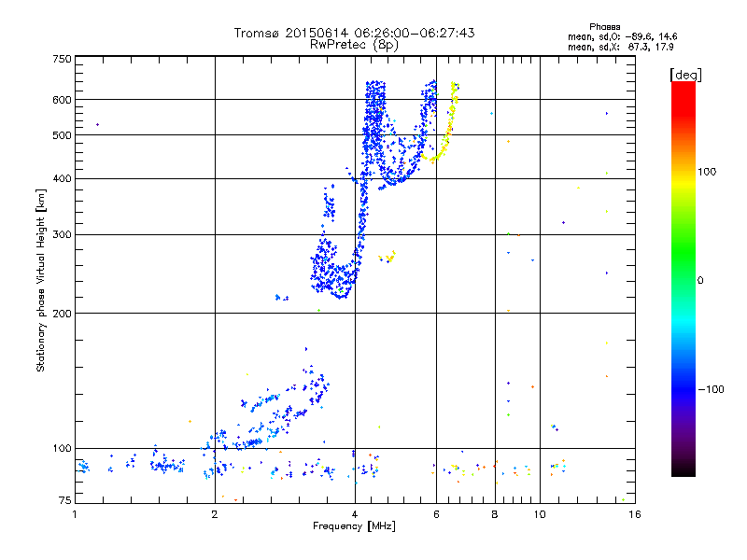Click the y-axis tick label '600'

click(x=62, y=100)
